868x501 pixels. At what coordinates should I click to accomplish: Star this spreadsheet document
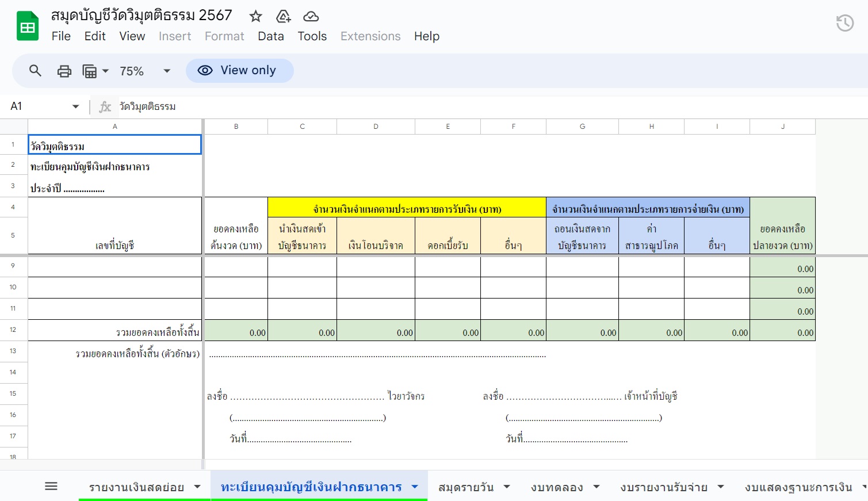pyautogui.click(x=255, y=16)
